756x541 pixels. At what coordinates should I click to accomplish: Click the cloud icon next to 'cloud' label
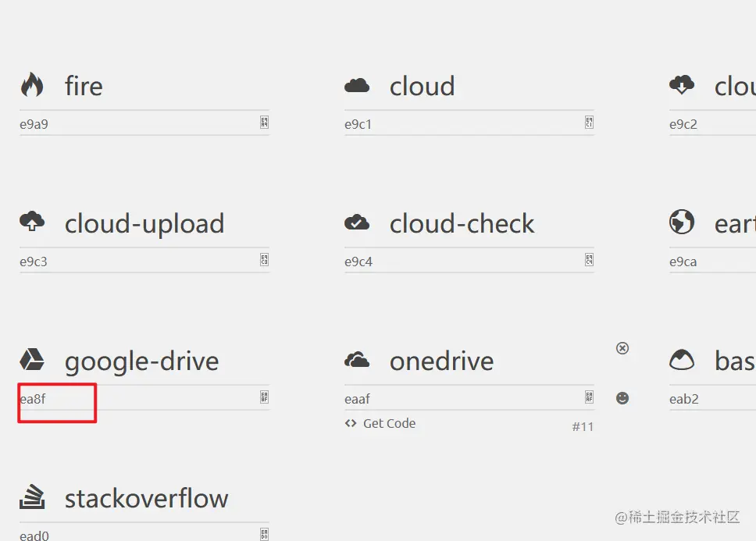357,86
